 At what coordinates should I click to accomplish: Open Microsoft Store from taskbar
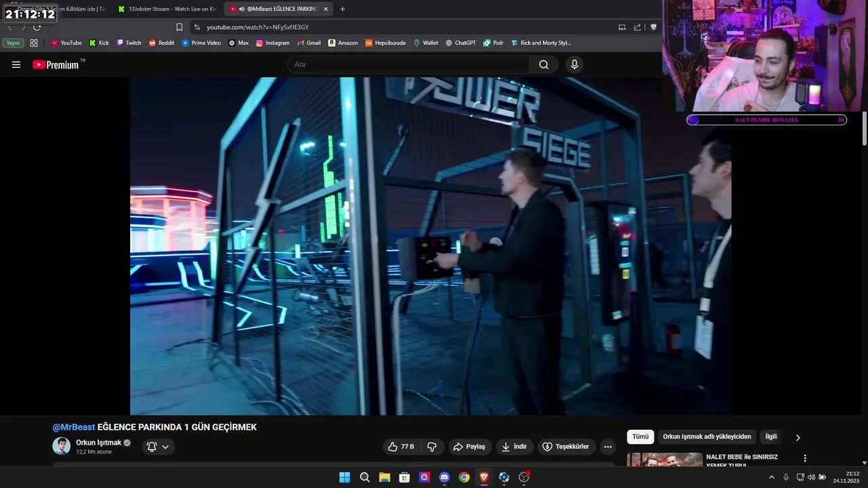(x=404, y=477)
